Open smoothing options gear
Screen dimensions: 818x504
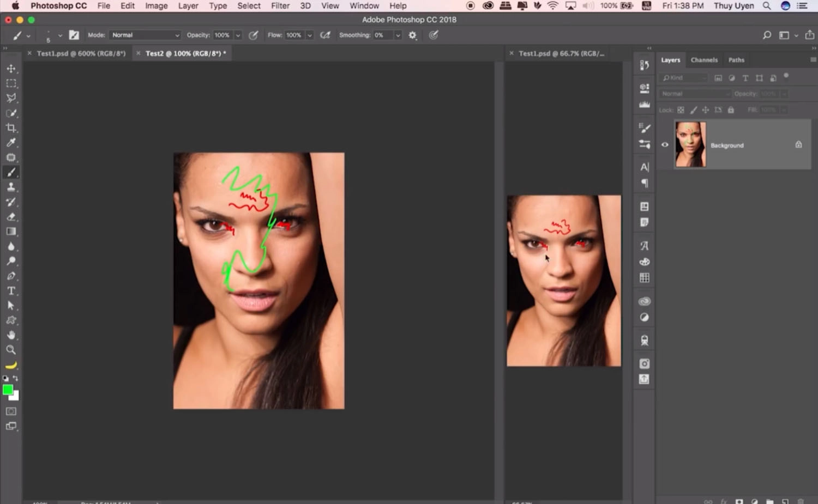click(x=413, y=35)
